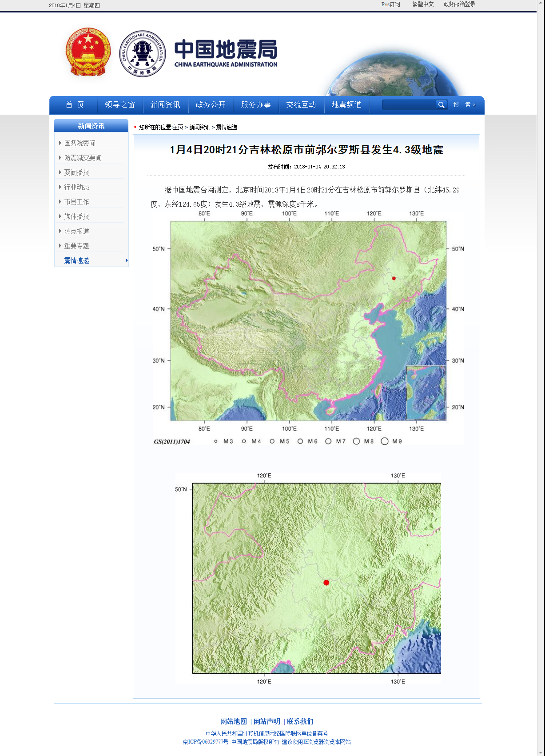Screen dimensions: 545x756
Task: Click the 中国地震局 title logo text
Action: [226, 53]
